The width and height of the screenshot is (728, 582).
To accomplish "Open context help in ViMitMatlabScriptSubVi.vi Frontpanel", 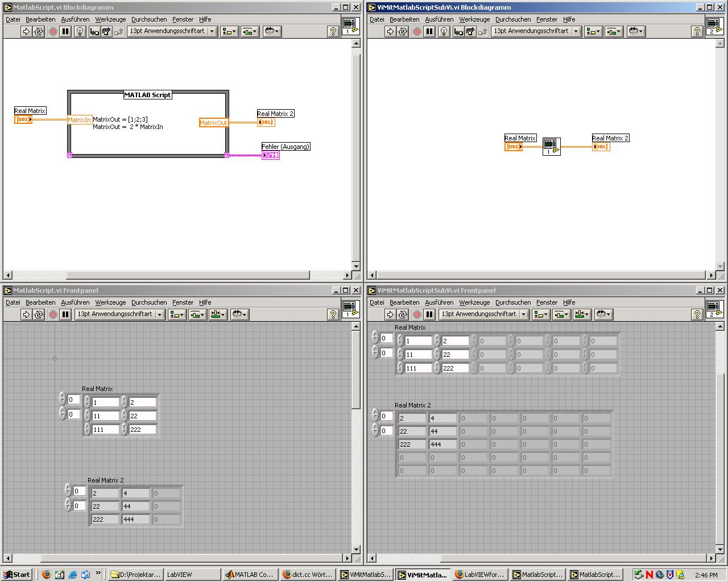I will coord(697,314).
